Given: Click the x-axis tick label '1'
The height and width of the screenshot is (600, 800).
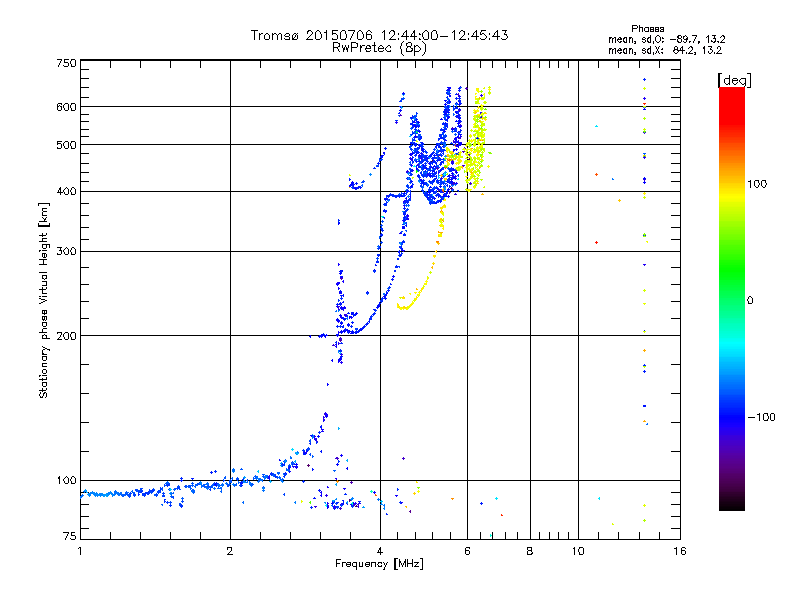Looking at the screenshot, I should tap(80, 552).
